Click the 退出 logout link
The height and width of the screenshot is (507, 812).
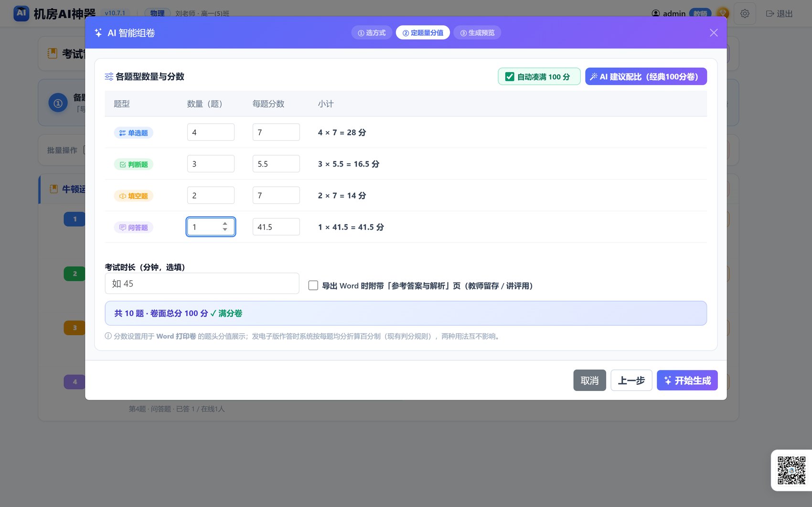779,13
